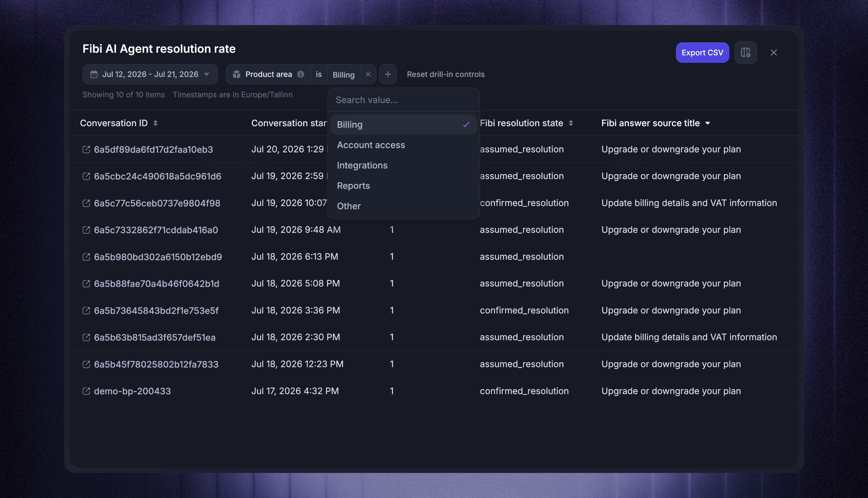Open conversation ID 6a5b88fae70a4b46f0642b1d

point(157,284)
